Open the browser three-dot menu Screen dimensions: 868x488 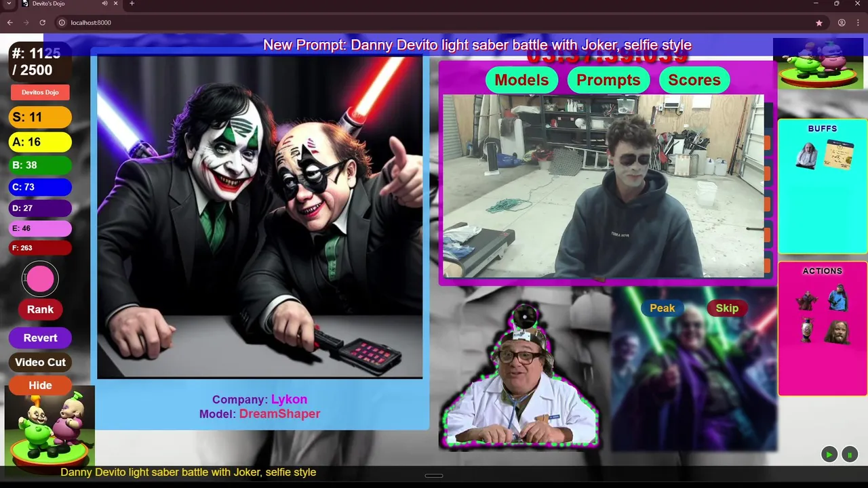[857, 22]
